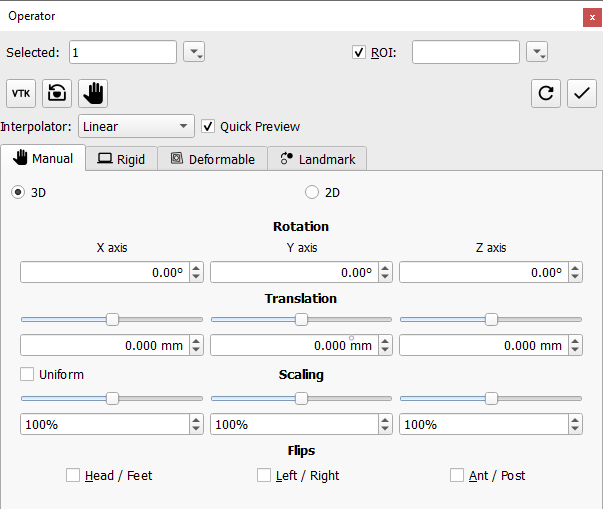Screen dimensions: 603x509
Task: Switch to the Rigid tab
Action: click(x=121, y=158)
